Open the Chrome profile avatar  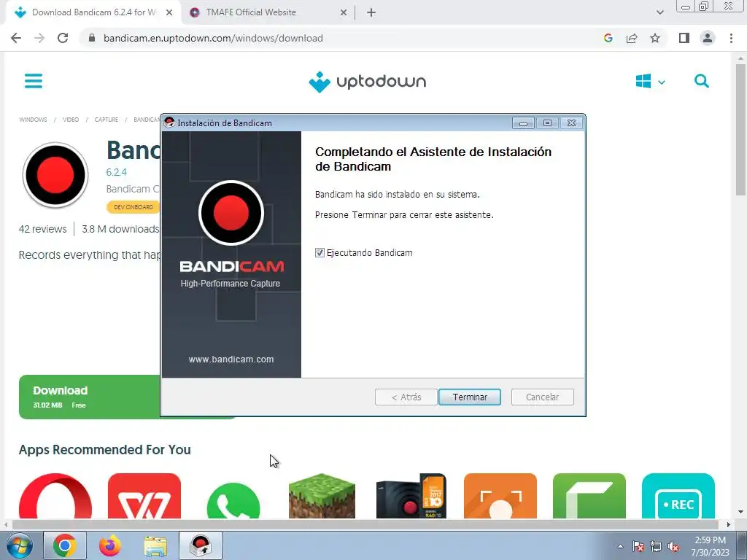coord(708,38)
